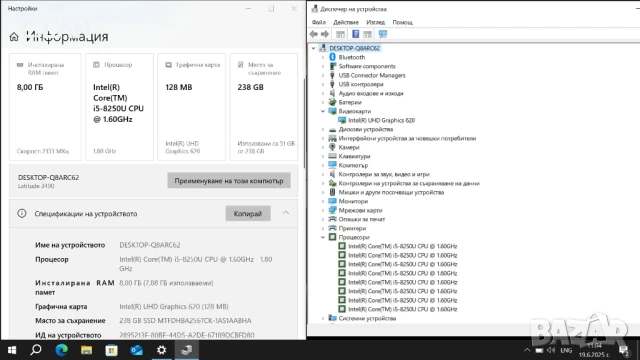Click the show/hide console tree toolbar icon

pos(340,34)
